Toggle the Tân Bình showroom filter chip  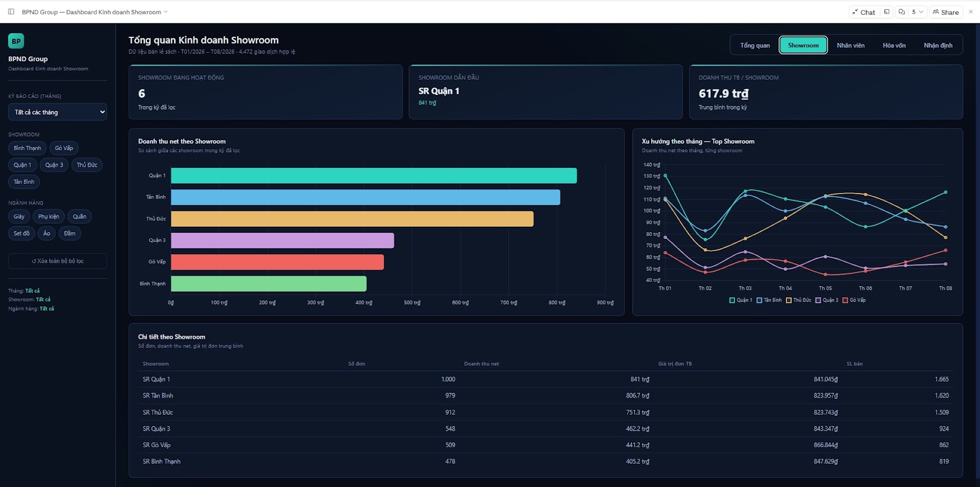coord(24,182)
